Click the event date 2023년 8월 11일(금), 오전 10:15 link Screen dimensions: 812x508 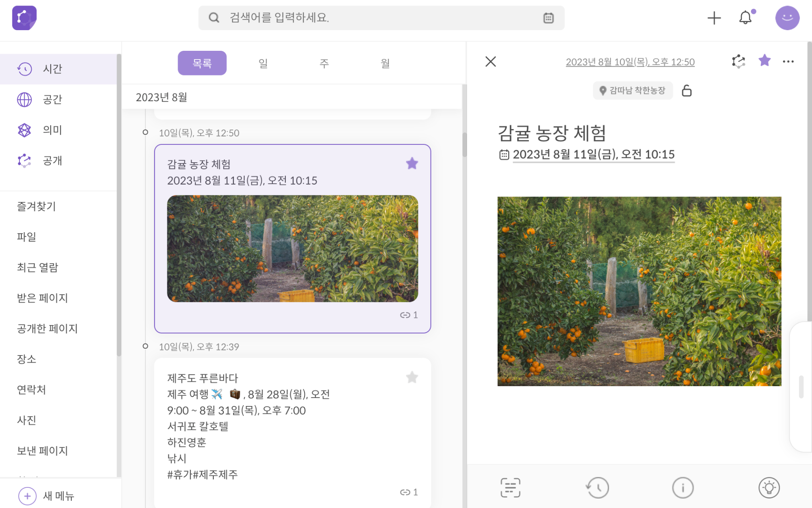[594, 154]
